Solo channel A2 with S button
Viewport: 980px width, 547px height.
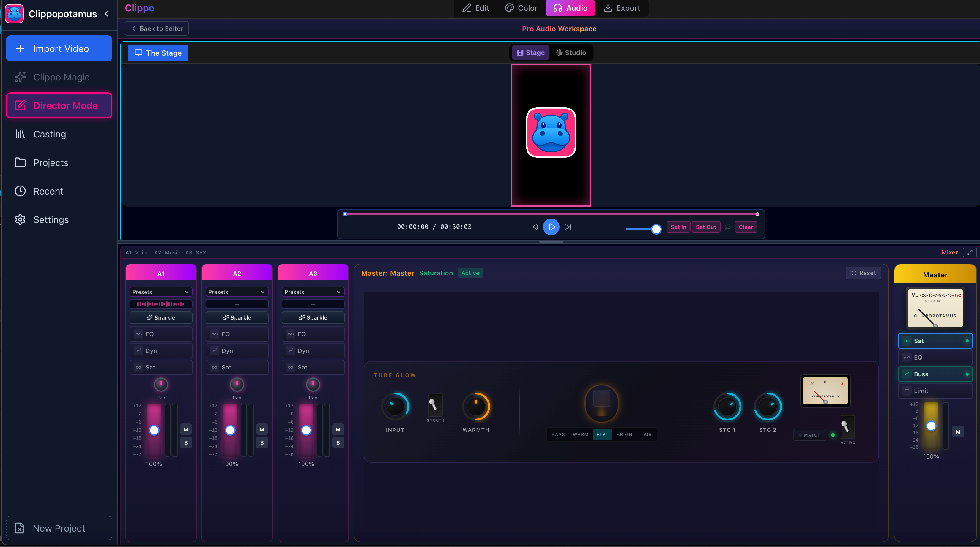point(262,442)
